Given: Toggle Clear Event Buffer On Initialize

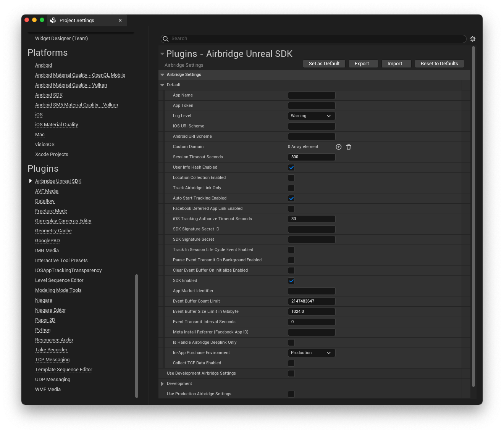Looking at the screenshot, I should coord(291,270).
